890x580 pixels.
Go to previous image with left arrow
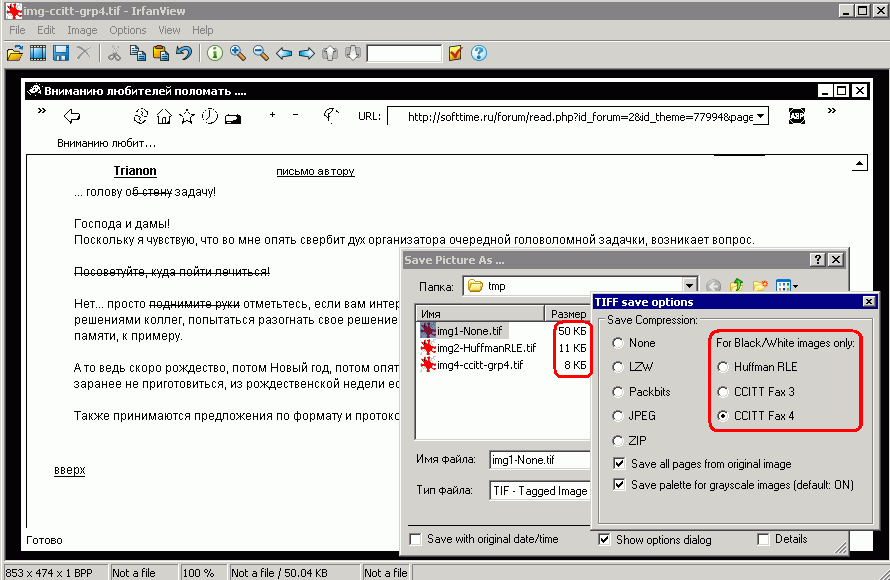[x=284, y=53]
